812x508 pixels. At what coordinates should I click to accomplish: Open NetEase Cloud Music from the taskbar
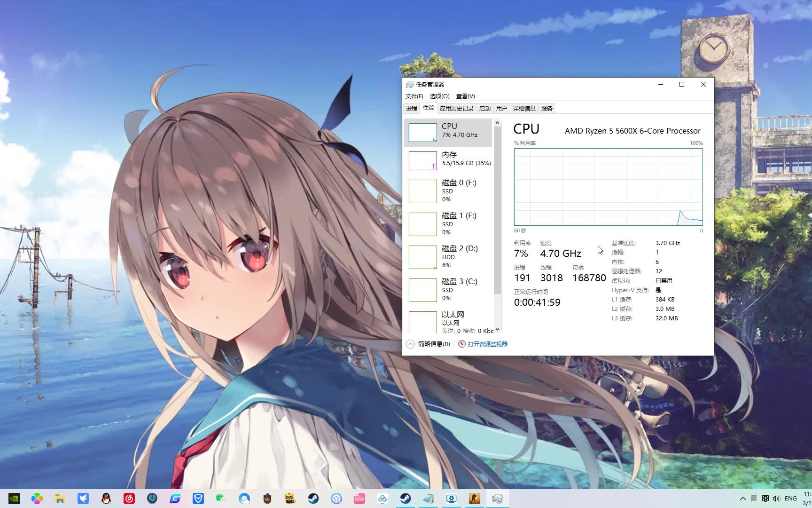128,498
